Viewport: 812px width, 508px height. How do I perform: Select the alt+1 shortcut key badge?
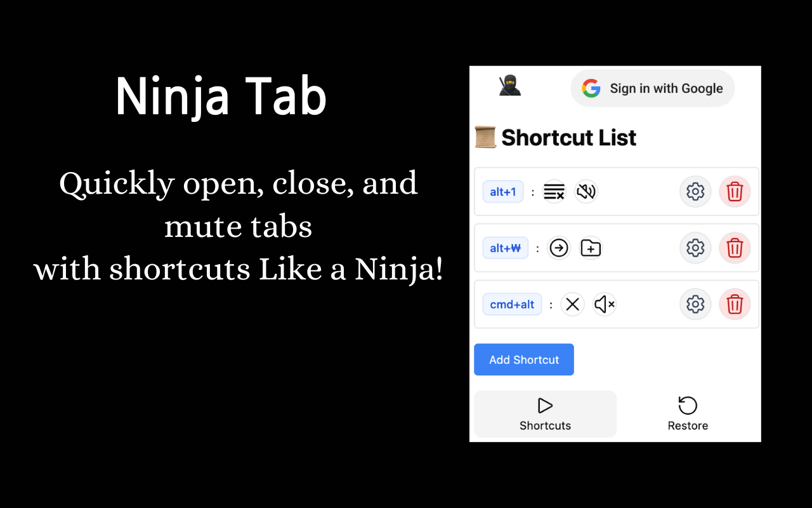tap(503, 192)
